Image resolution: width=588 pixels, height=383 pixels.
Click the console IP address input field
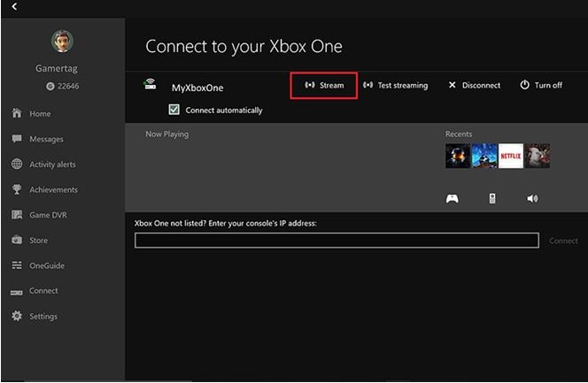[337, 241]
